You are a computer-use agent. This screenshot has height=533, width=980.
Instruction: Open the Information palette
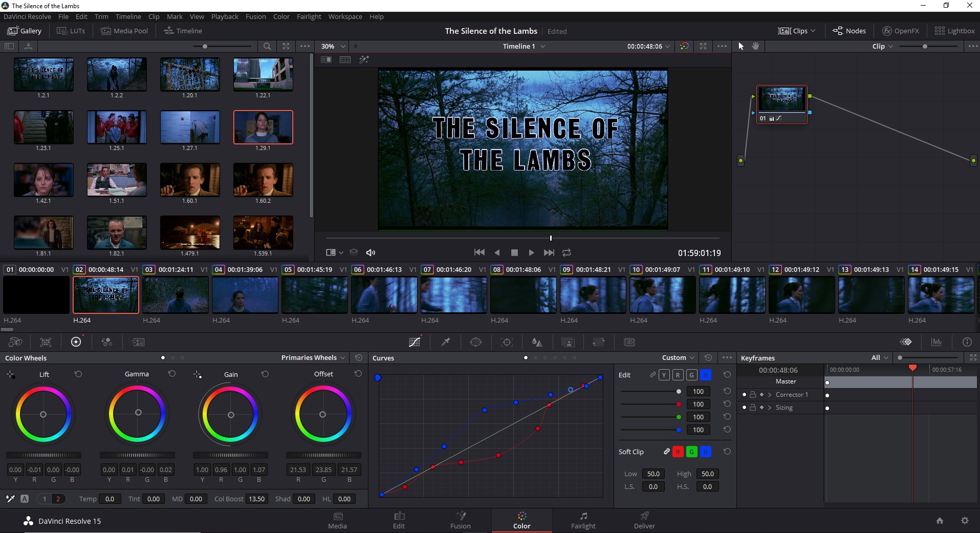967,342
